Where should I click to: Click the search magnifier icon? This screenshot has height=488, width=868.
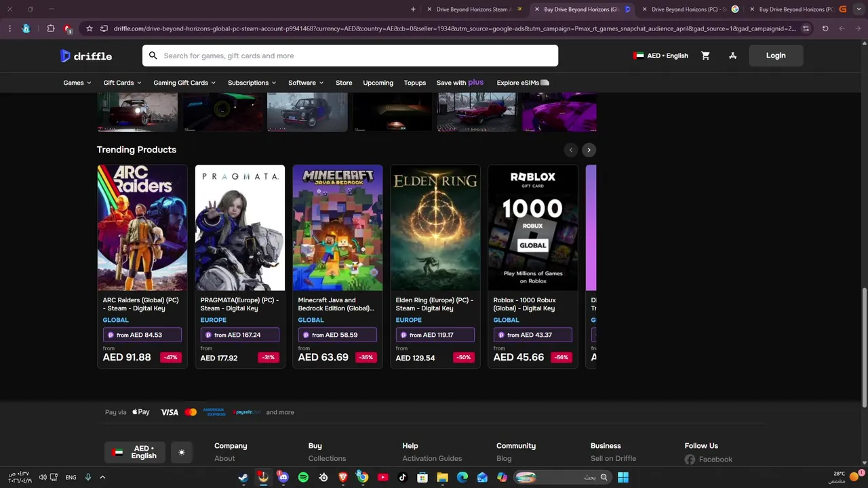pyautogui.click(x=153, y=56)
